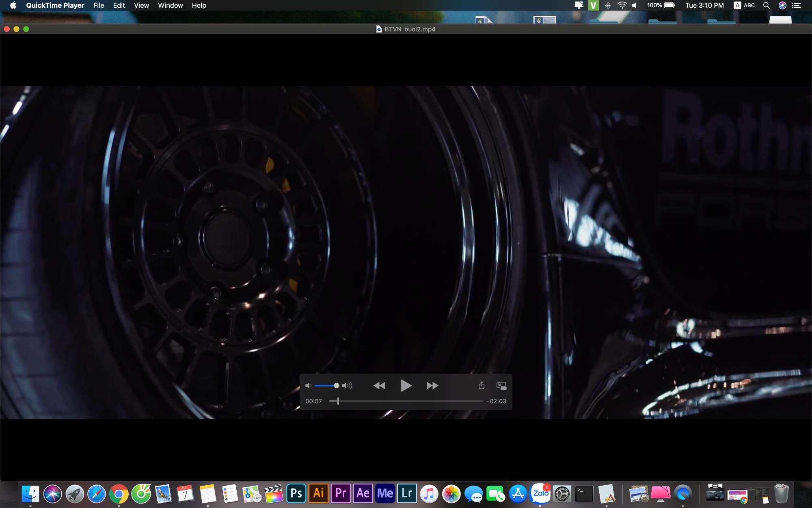Open the Edit menu

pyautogui.click(x=119, y=5)
